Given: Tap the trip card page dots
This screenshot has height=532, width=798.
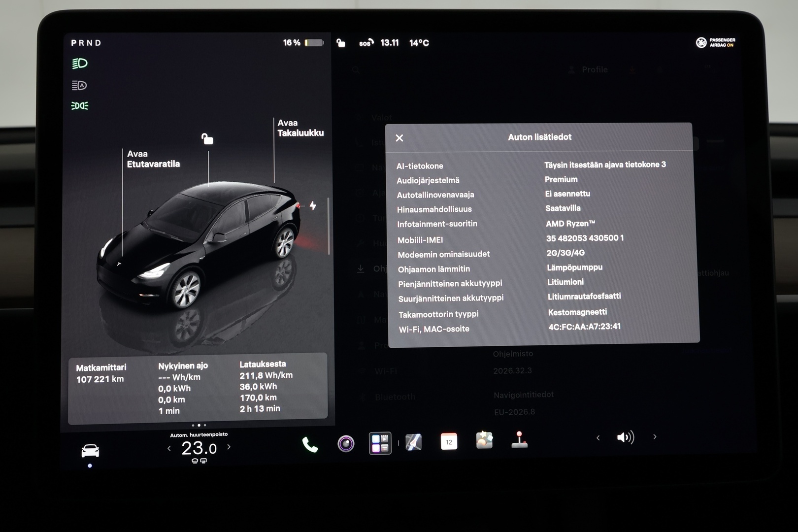Looking at the screenshot, I should [x=199, y=425].
